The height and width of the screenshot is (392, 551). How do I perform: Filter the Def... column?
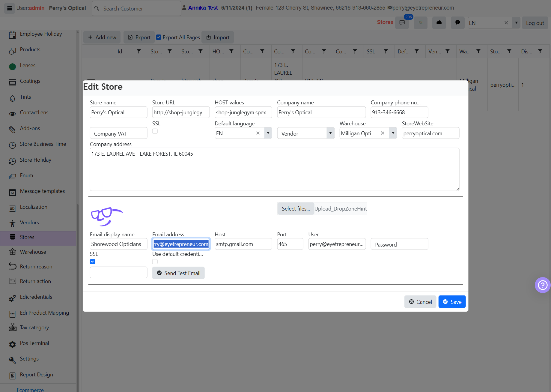[x=417, y=52]
